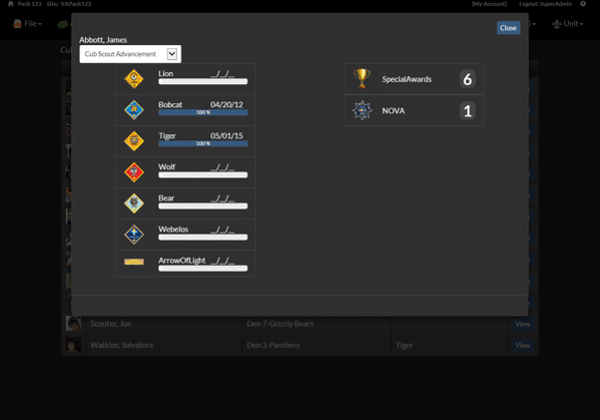Click the Bobcat rank badge icon
This screenshot has width=600, height=420.
[134, 110]
